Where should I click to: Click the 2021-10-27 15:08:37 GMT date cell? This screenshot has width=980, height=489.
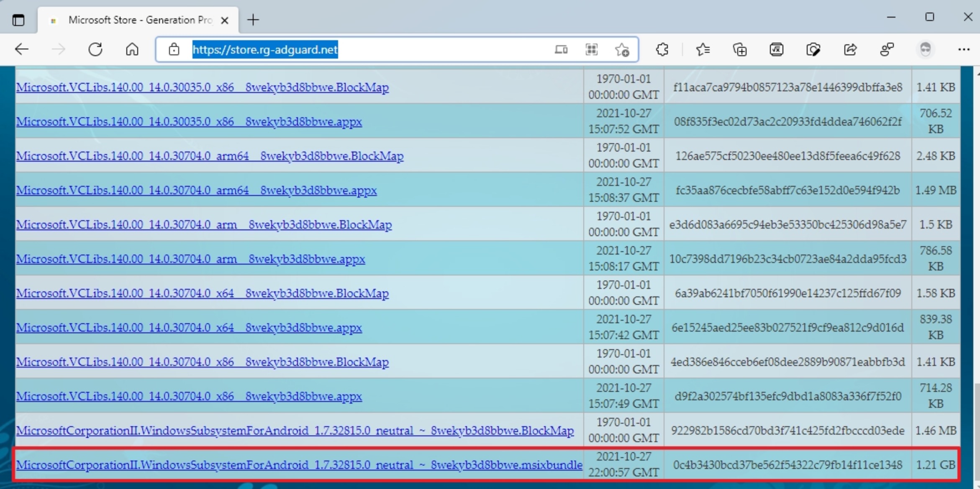point(623,190)
